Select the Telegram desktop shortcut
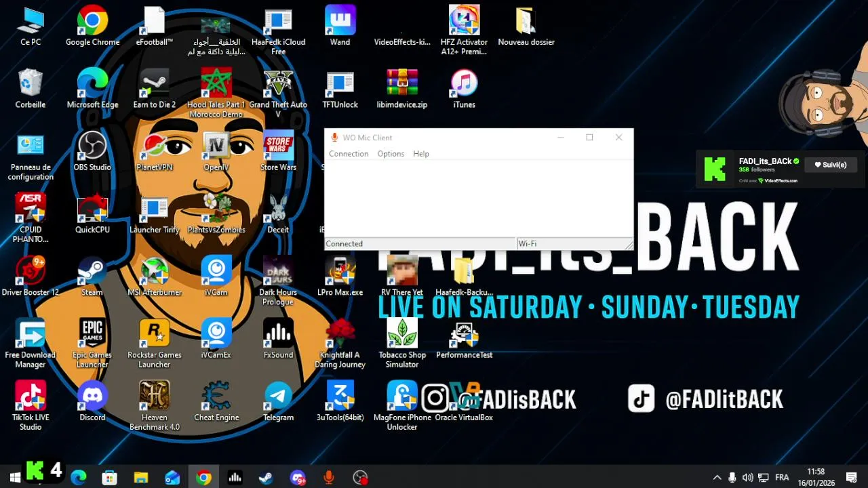 [278, 401]
